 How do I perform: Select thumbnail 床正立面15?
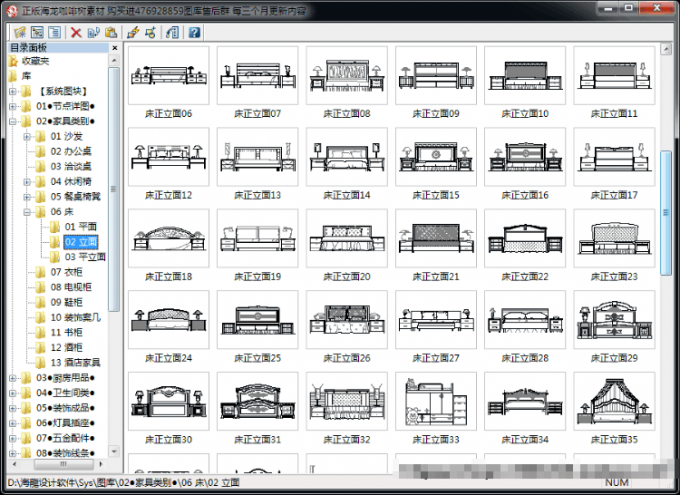436,157
